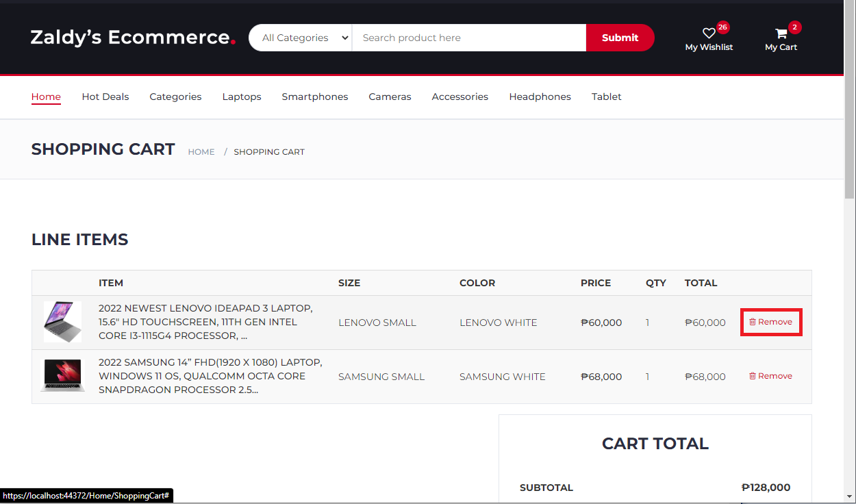The width and height of the screenshot is (856, 504).
Task: Click the trash icon to remove the Lenovo laptop
Action: pos(754,321)
